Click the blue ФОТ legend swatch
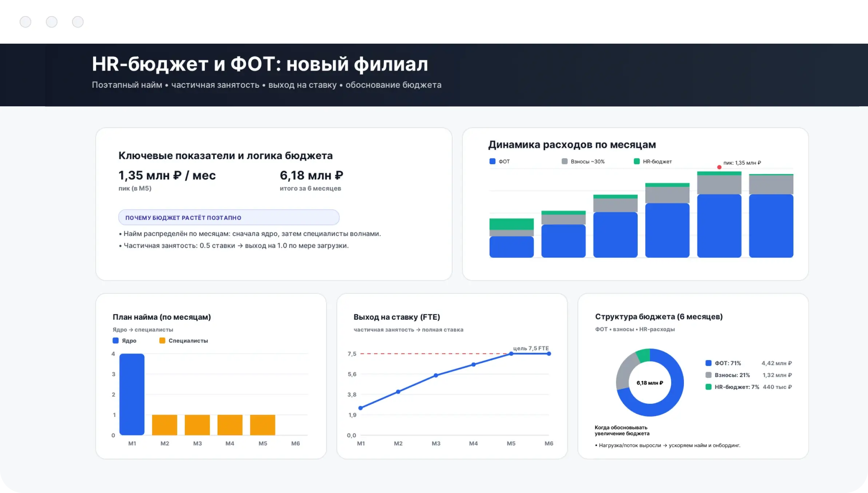 492,161
